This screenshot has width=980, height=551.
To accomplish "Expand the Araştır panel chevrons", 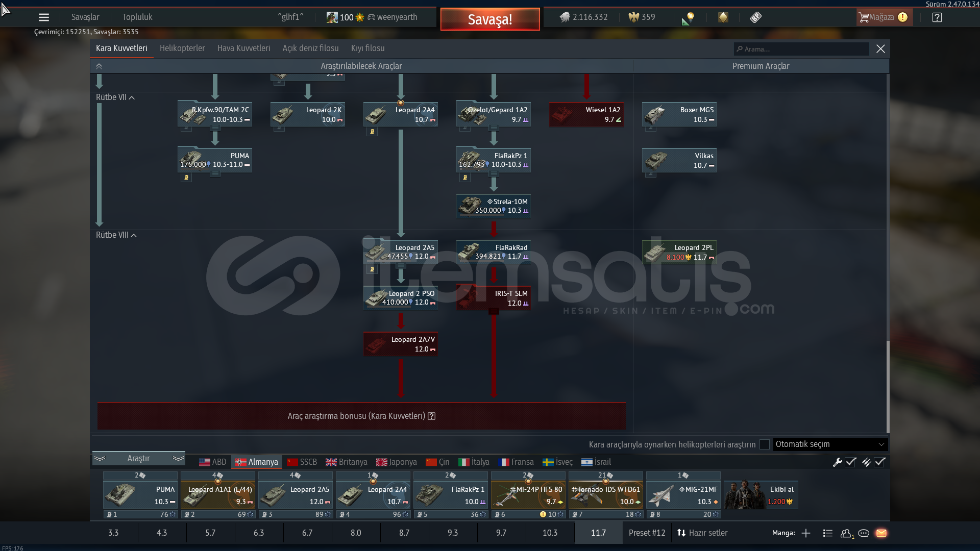I will [x=138, y=459].
